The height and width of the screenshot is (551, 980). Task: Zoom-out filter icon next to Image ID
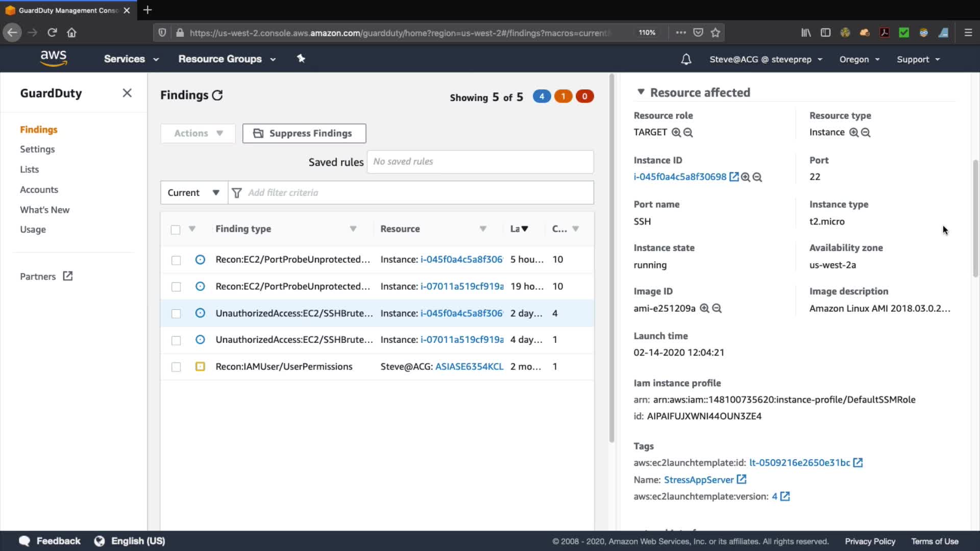coord(717,309)
